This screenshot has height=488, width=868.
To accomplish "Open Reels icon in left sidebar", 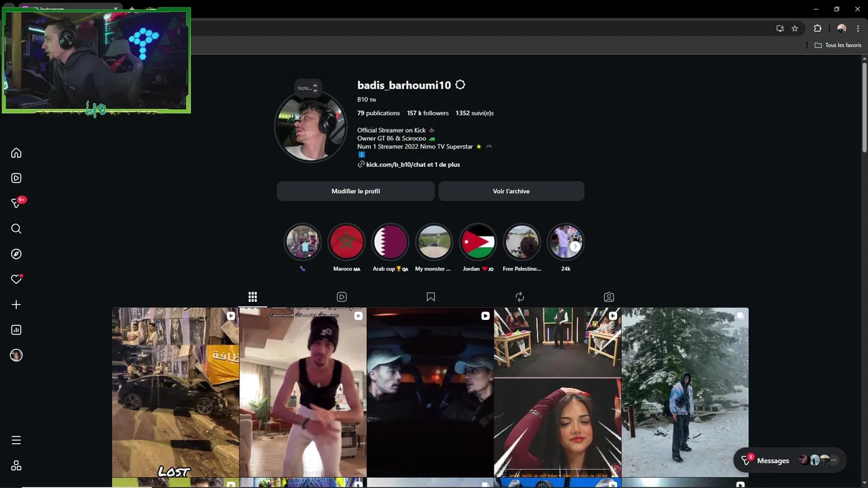I will coord(16,178).
